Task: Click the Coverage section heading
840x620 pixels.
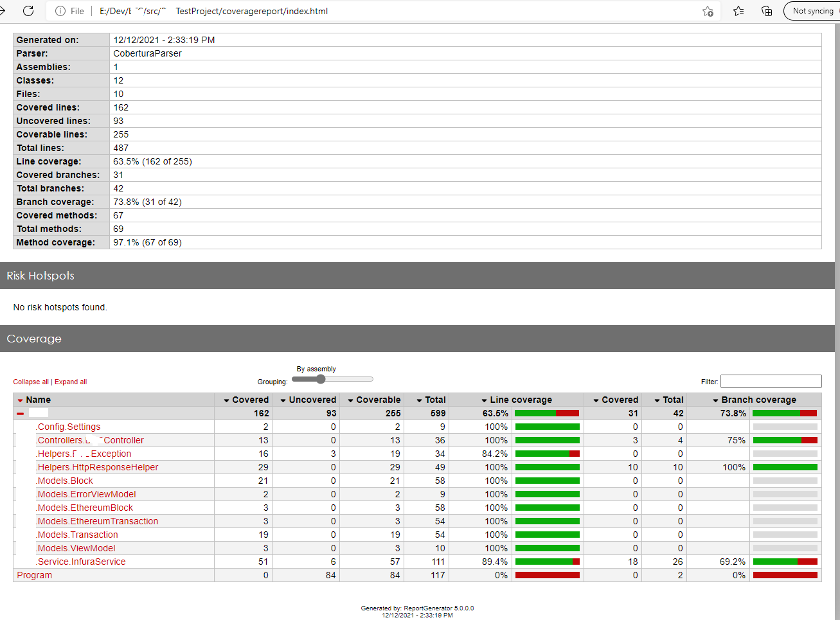Action: pos(34,339)
